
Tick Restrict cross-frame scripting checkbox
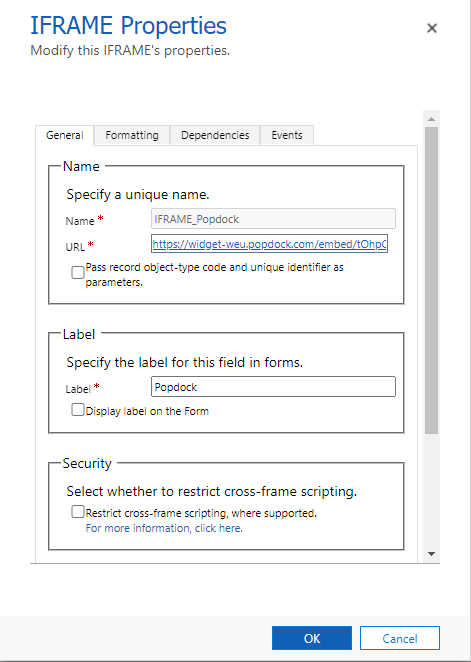78,512
